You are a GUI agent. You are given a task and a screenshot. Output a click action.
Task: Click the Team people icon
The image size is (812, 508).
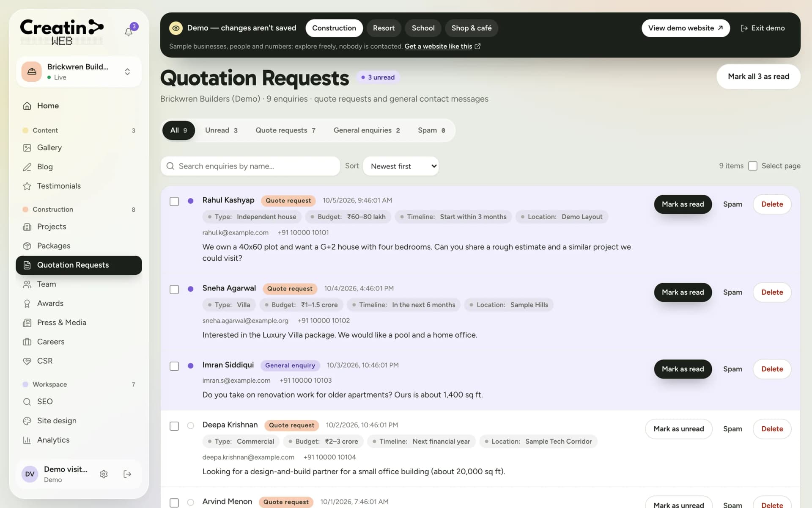click(x=27, y=284)
